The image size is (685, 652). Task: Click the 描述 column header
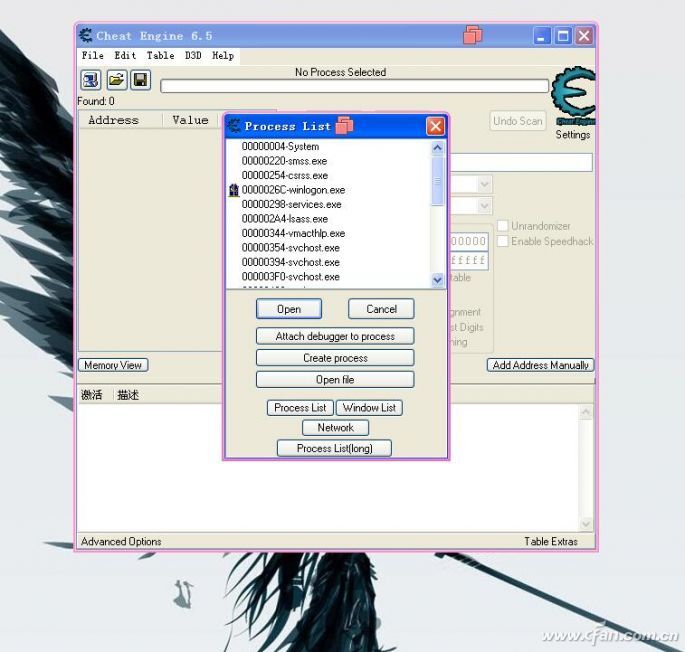tap(128, 395)
